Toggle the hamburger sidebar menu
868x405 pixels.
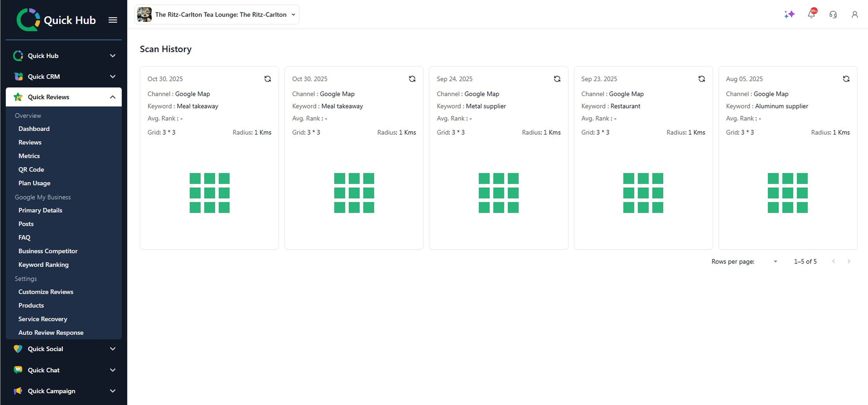112,20
